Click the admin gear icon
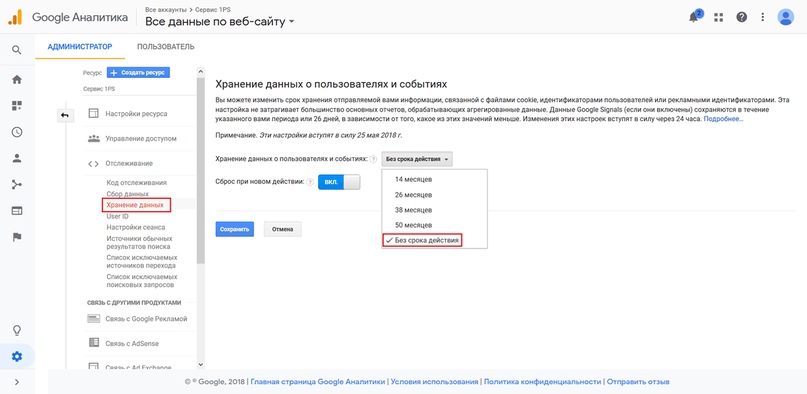Image resolution: width=807 pixels, height=394 pixels. click(17, 356)
